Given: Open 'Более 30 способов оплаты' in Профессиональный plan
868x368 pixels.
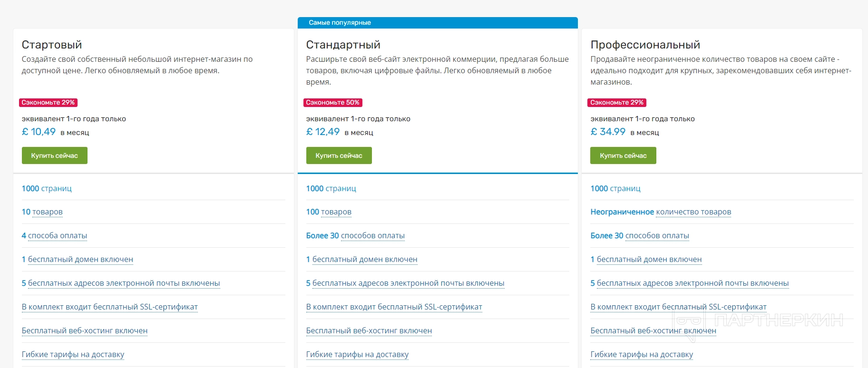Looking at the screenshot, I should click(640, 236).
